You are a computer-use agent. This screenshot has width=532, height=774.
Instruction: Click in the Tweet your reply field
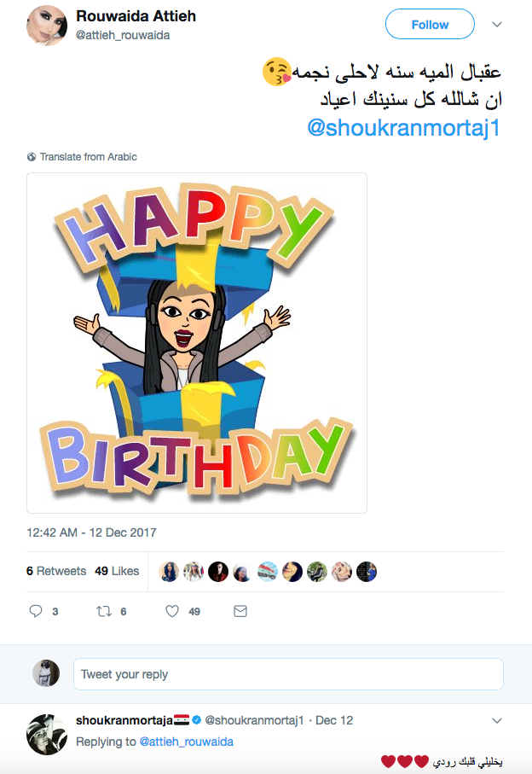click(x=288, y=674)
